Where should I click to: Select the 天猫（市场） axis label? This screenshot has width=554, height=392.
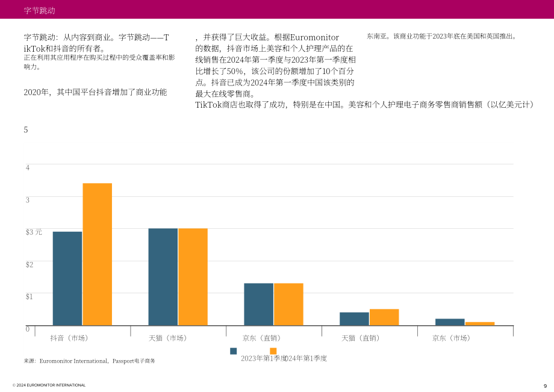click(167, 338)
